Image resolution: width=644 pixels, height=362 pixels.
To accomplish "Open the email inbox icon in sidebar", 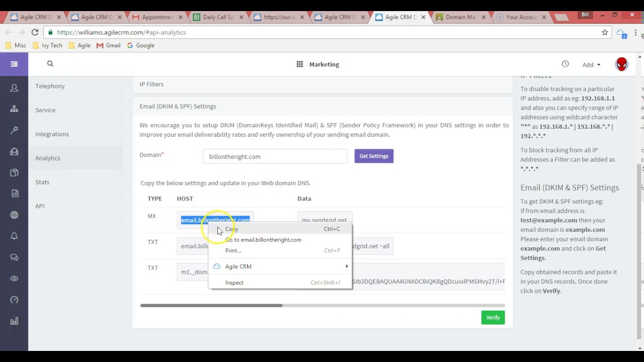I will point(14,151).
